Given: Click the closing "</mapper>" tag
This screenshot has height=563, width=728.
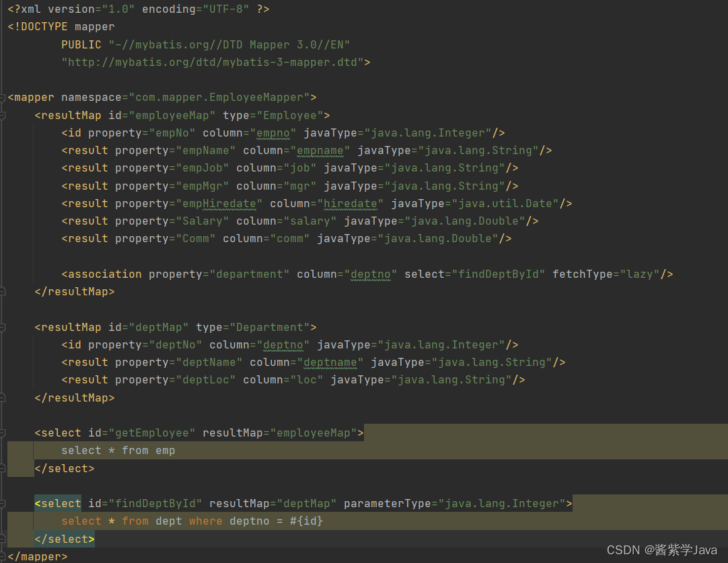Looking at the screenshot, I should 38,557.
